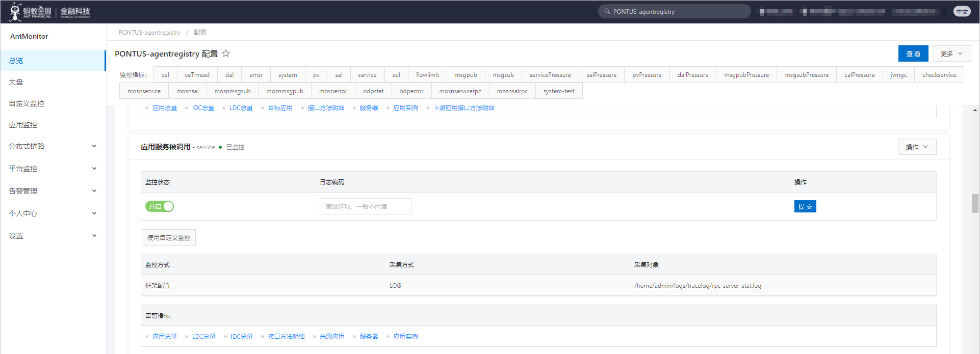Select the mosnsal metric tab
The image size is (980, 354).
[188, 91]
